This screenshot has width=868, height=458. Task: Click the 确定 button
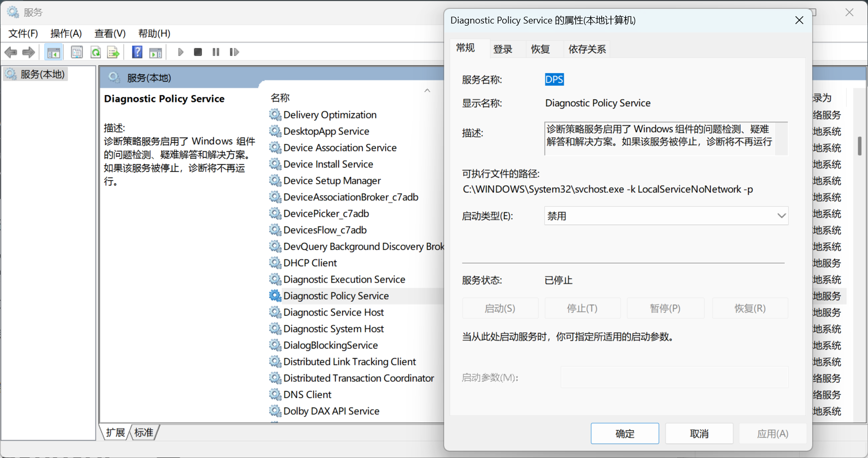(625, 433)
